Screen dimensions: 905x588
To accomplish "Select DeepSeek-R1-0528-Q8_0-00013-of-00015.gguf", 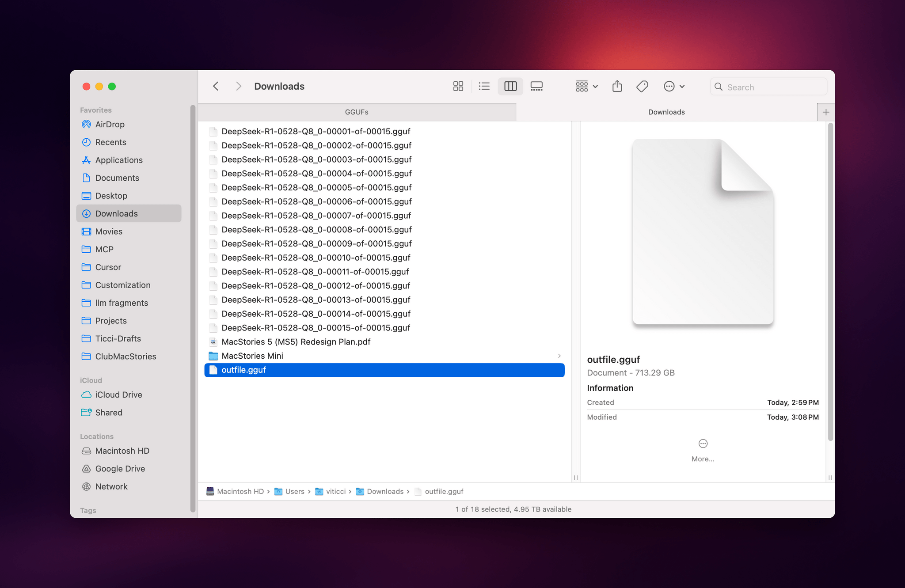I will [x=384, y=300].
